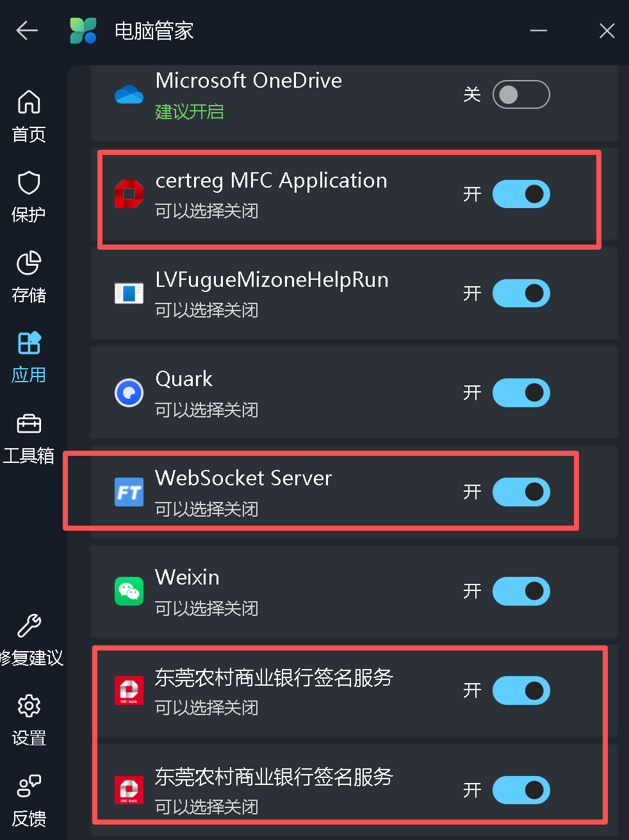Image resolution: width=629 pixels, height=840 pixels.
Task: Click the Microsoft OneDrive cloud icon
Action: [x=129, y=95]
